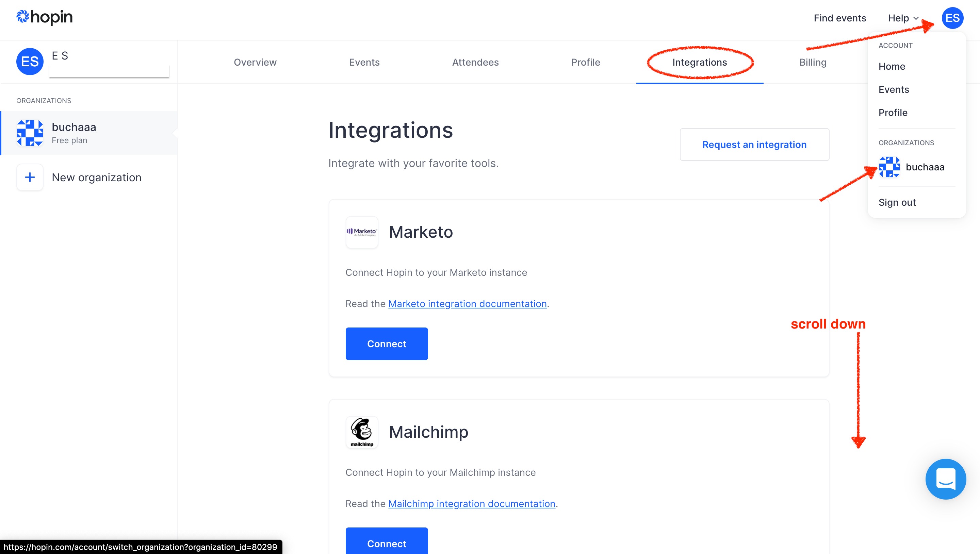Viewport: 980px width, 554px height.
Task: Click the blank field under E S name
Action: coord(109,71)
